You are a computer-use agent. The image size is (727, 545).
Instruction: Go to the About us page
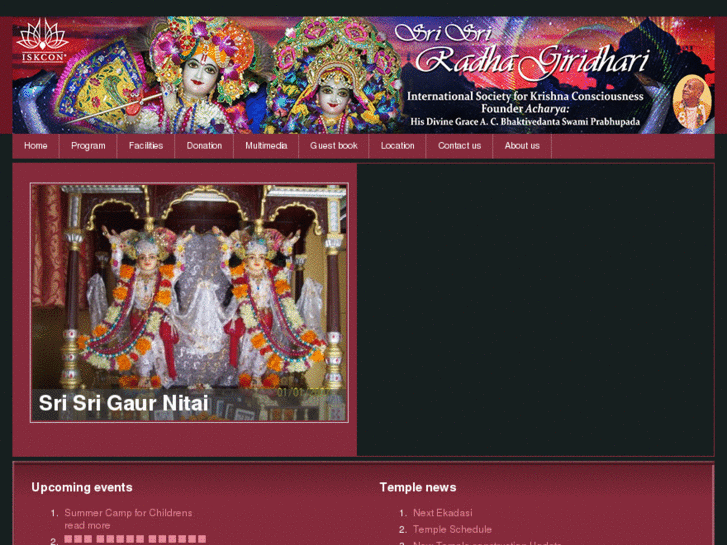click(x=522, y=146)
